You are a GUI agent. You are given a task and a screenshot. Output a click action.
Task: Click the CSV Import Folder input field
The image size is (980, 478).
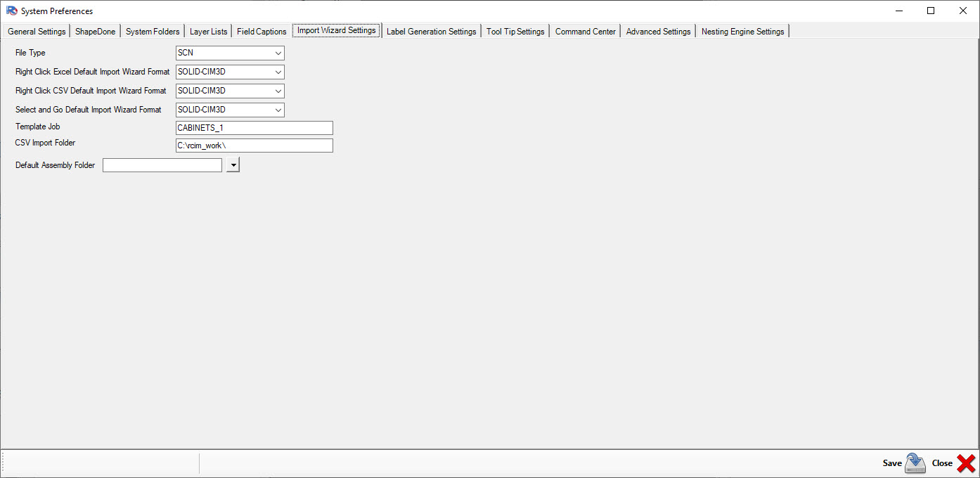click(254, 145)
